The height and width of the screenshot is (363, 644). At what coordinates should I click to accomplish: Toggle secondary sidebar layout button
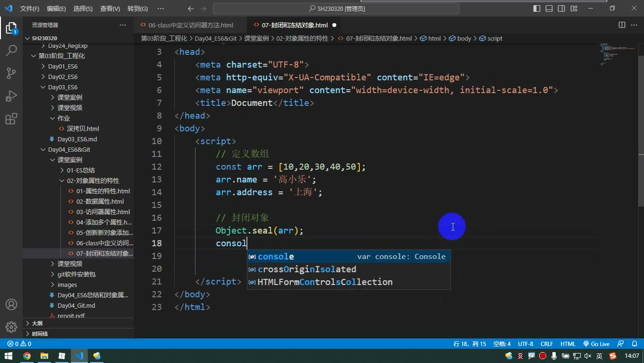tap(561, 9)
